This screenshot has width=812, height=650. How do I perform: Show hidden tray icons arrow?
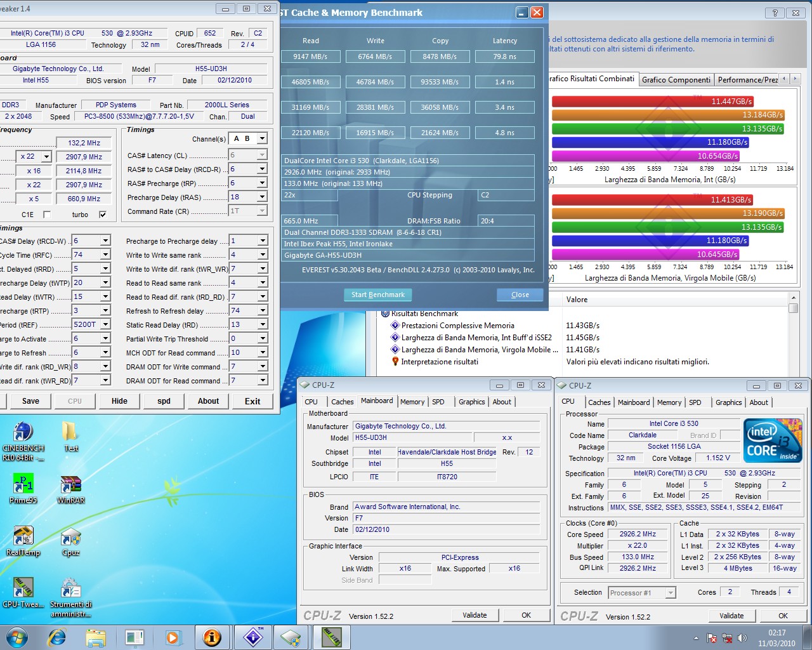pos(696,638)
